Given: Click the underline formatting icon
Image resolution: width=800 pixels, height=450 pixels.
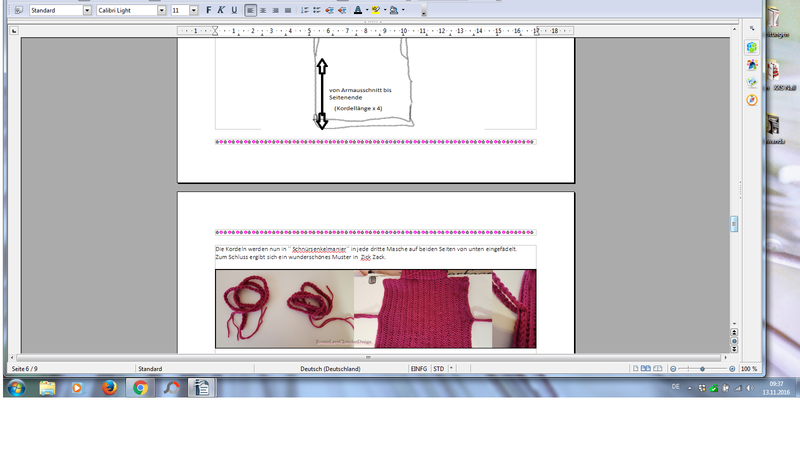Looking at the screenshot, I should pos(234,10).
